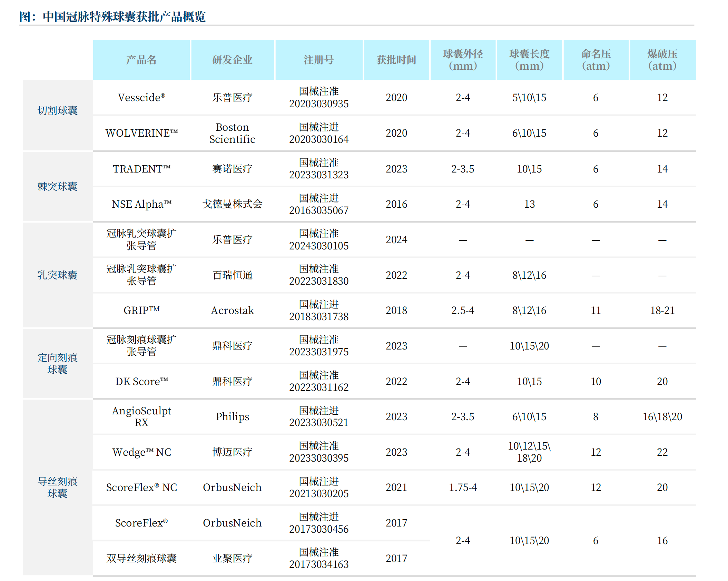Select the 球囊外径 (mm) header
Screen dimensions: 728x581
(463, 60)
